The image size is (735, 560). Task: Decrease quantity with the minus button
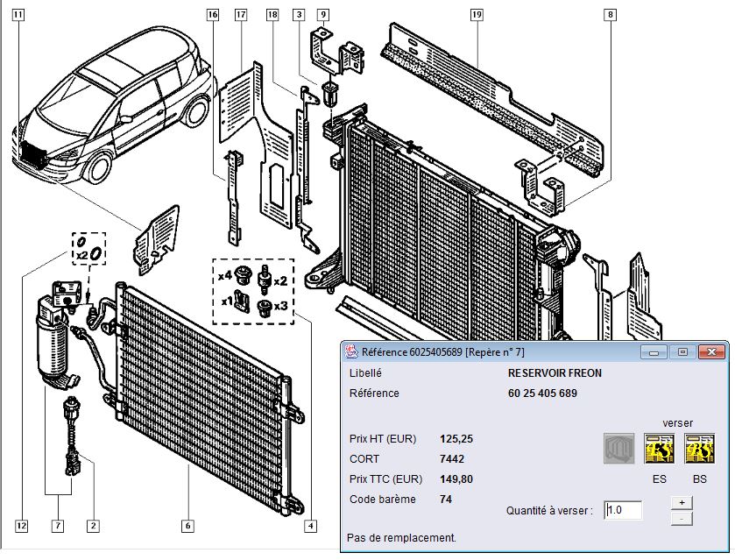pyautogui.click(x=682, y=518)
